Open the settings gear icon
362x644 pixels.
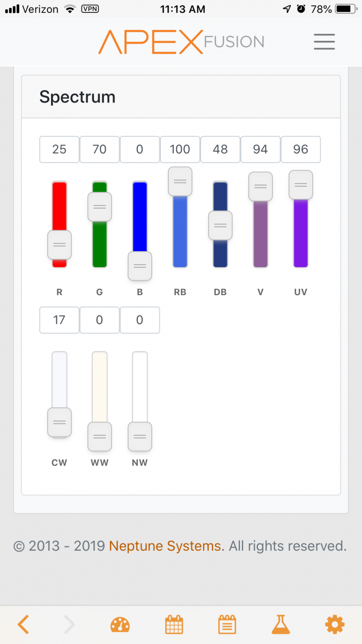click(335, 624)
